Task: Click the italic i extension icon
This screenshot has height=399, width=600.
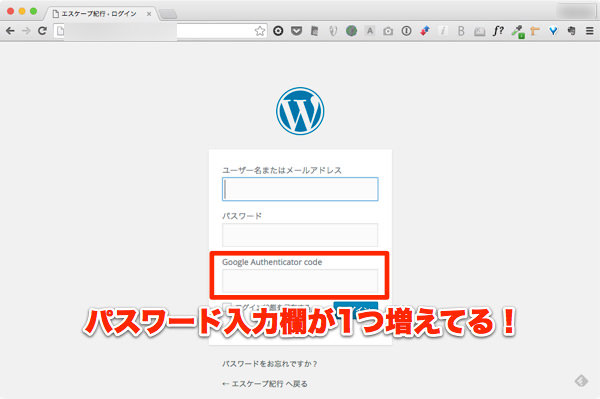Action: pos(443,31)
